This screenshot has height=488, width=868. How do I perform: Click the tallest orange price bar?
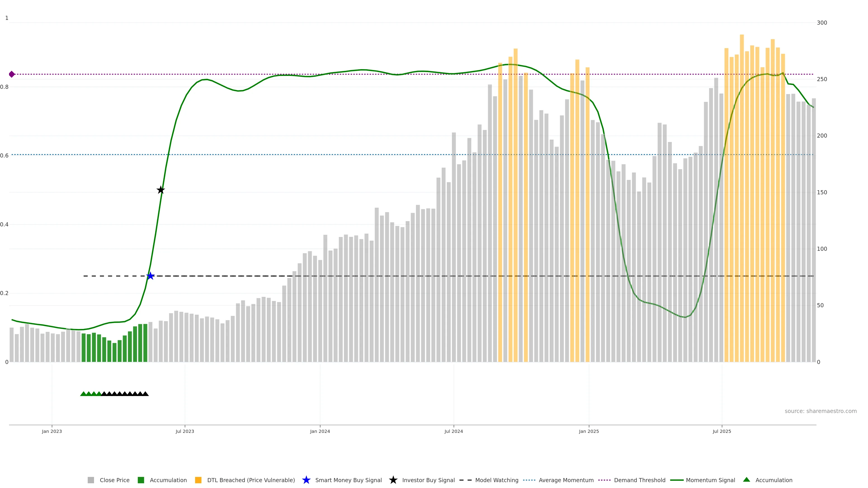pos(742,202)
